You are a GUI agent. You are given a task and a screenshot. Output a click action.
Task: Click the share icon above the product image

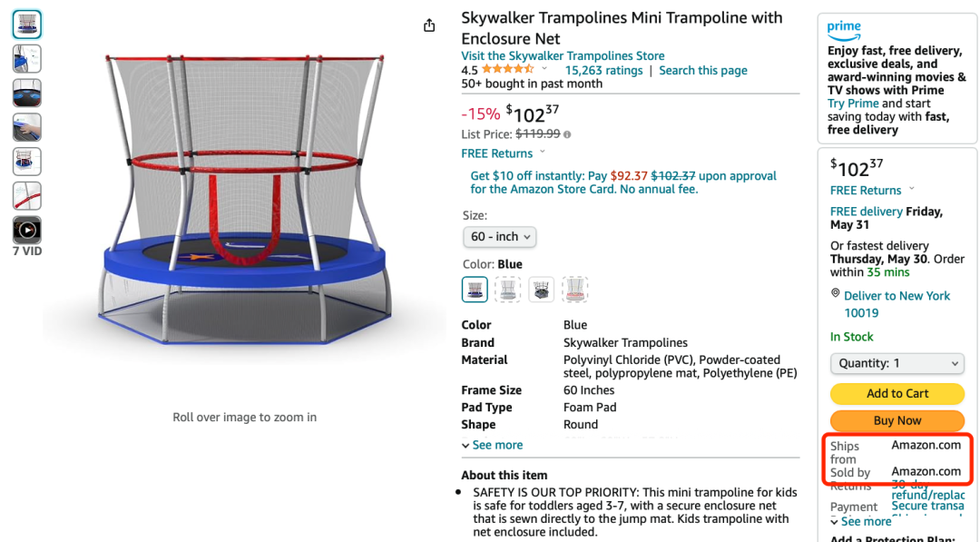pos(428,25)
